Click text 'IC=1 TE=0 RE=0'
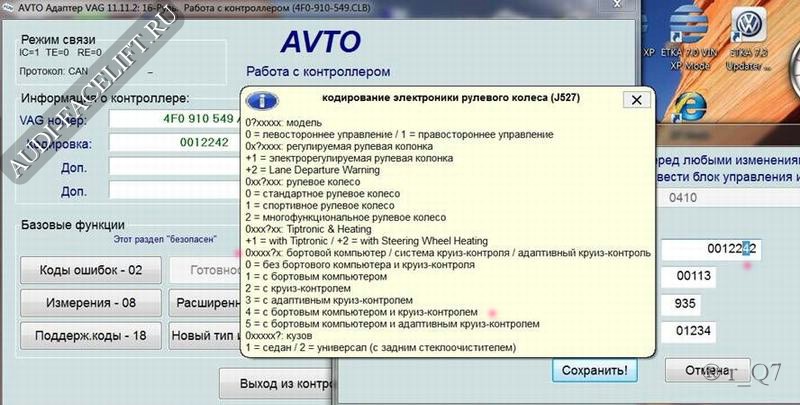800x405 pixels. pos(60,52)
